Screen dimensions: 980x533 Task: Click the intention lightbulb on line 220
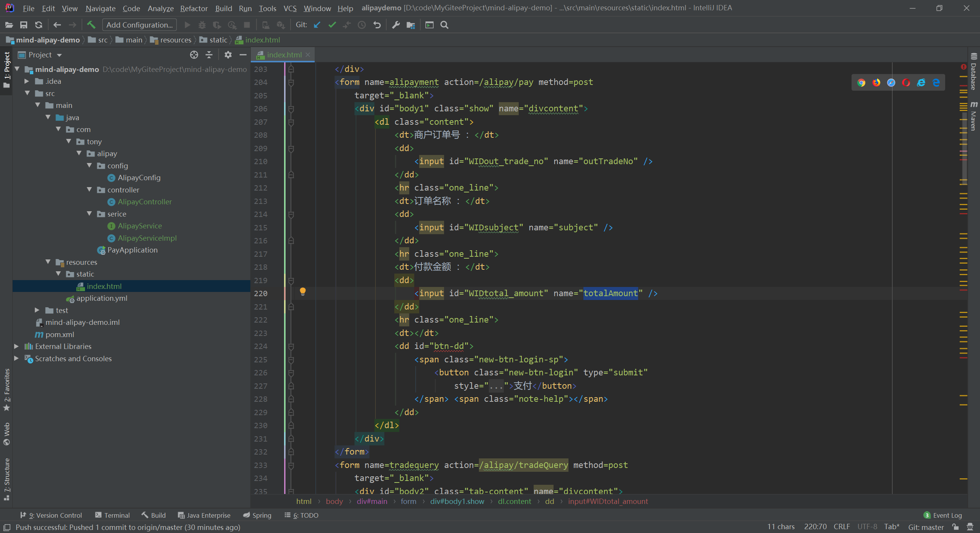[302, 292]
